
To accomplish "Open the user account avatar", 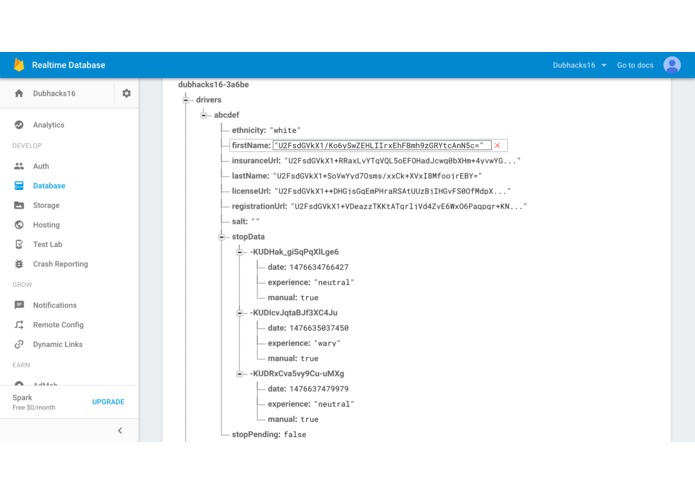I will [672, 65].
